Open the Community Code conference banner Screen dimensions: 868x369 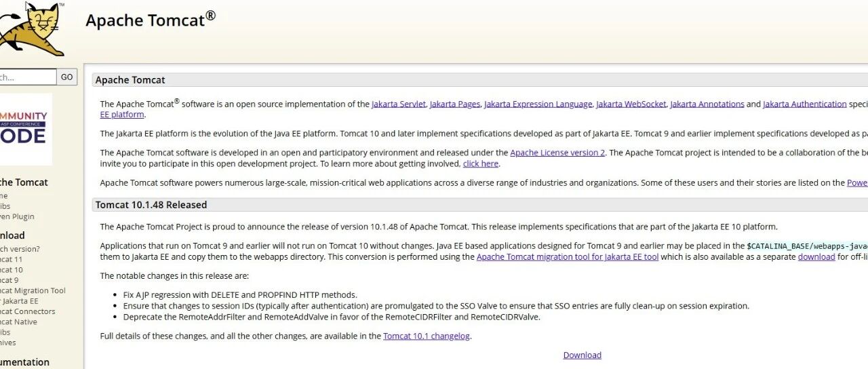[x=26, y=130]
